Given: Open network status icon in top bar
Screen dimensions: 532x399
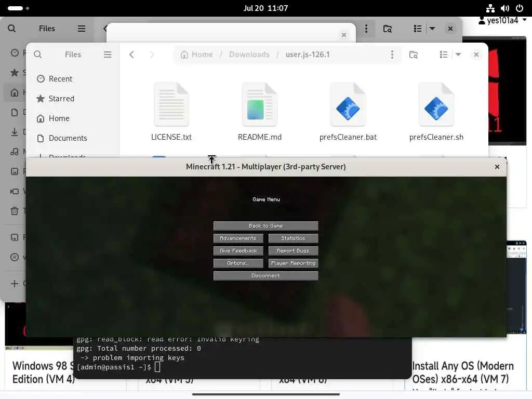Looking at the screenshot, I should (x=490, y=8).
